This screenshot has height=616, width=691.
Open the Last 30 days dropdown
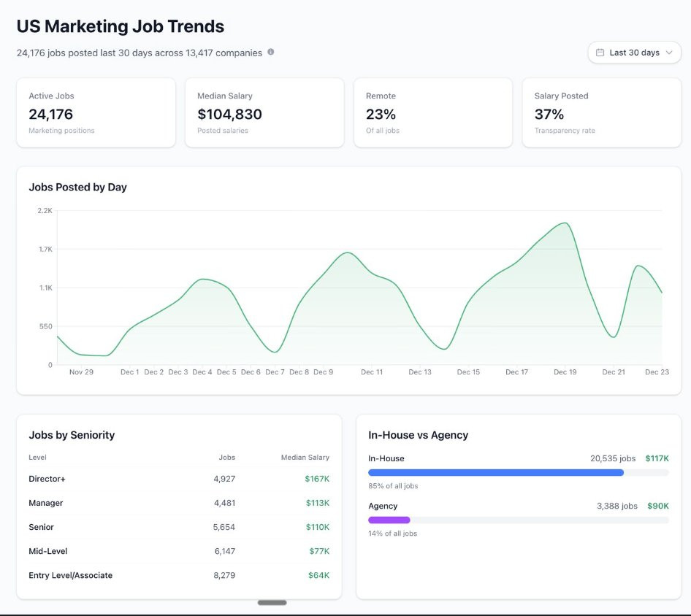pyautogui.click(x=634, y=53)
